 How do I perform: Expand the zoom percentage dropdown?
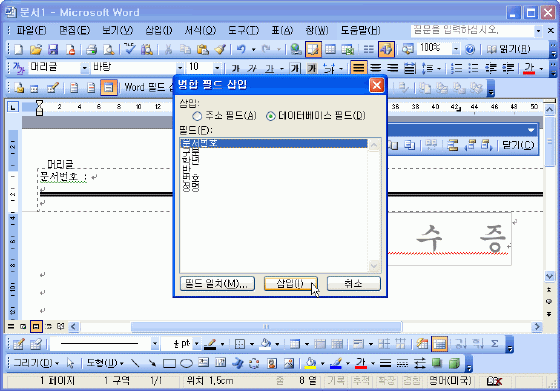pyautogui.click(x=456, y=49)
